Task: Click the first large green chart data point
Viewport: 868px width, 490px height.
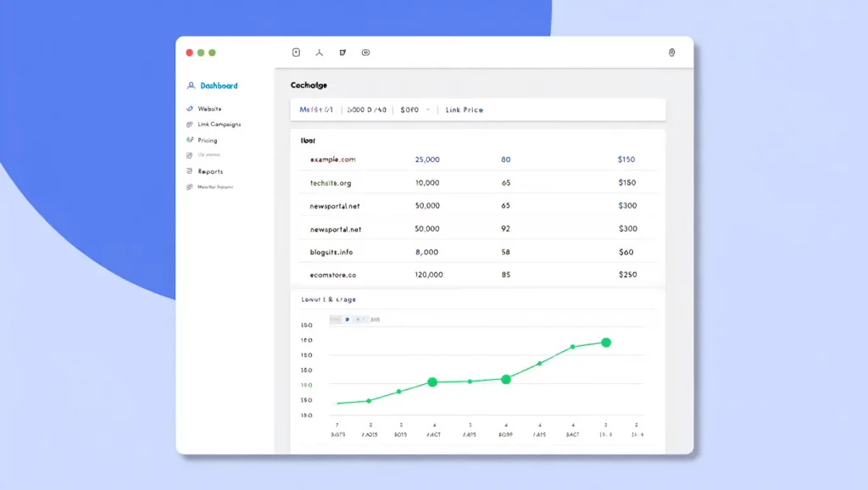Action: click(x=432, y=382)
